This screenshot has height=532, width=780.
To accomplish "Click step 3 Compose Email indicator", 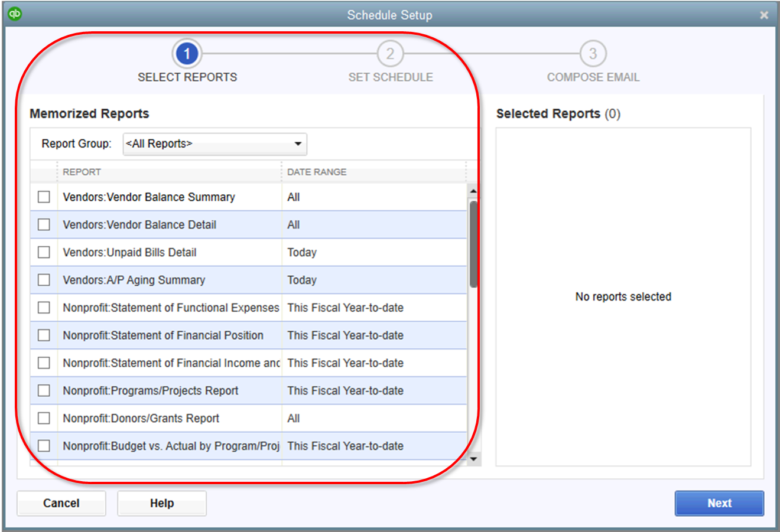I will pos(593,53).
